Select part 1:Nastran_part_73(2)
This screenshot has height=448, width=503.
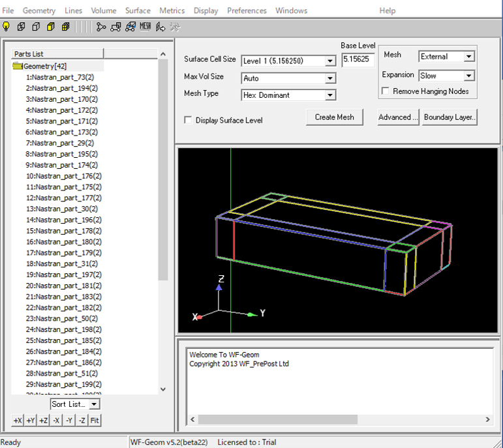[60, 78]
